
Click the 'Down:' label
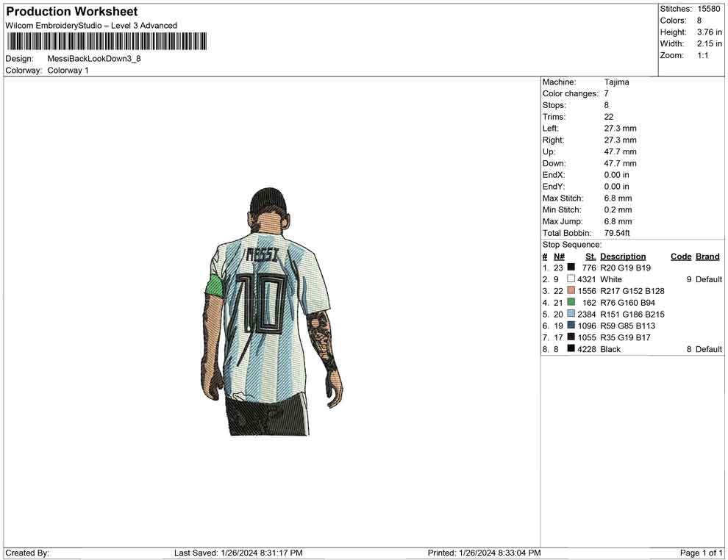(x=554, y=163)
